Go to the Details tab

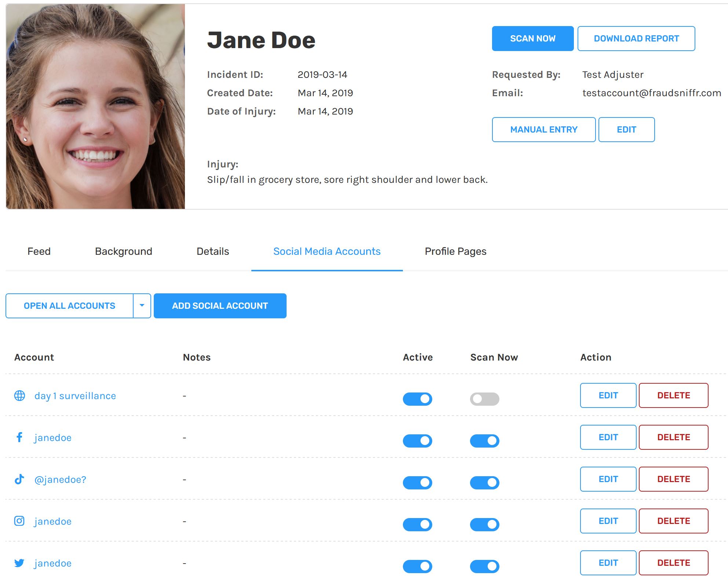coord(213,251)
